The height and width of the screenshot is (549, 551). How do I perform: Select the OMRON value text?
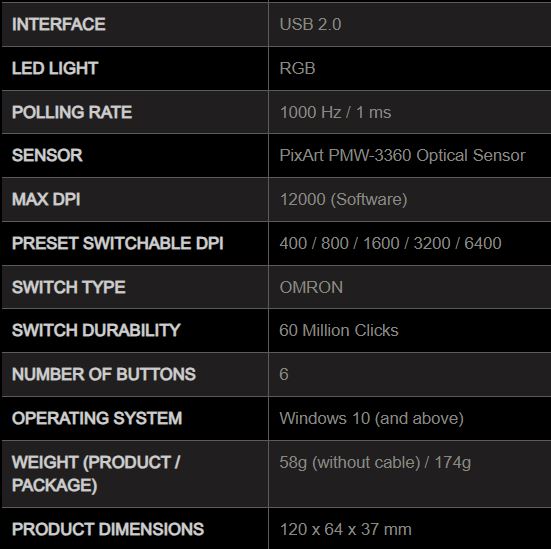(x=311, y=287)
